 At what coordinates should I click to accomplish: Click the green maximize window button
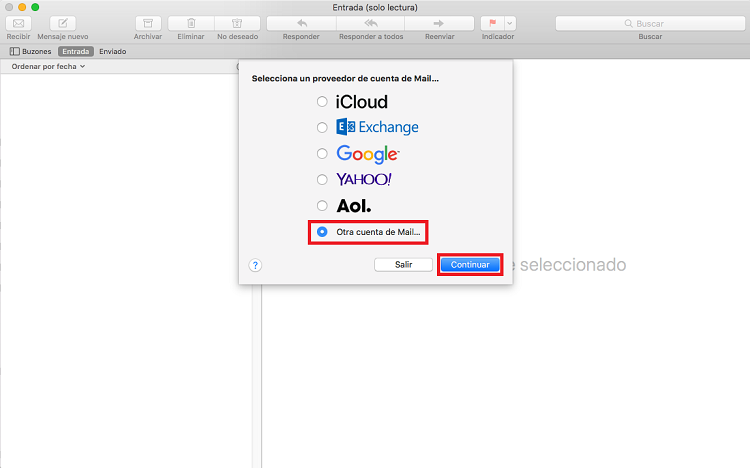[35, 7]
